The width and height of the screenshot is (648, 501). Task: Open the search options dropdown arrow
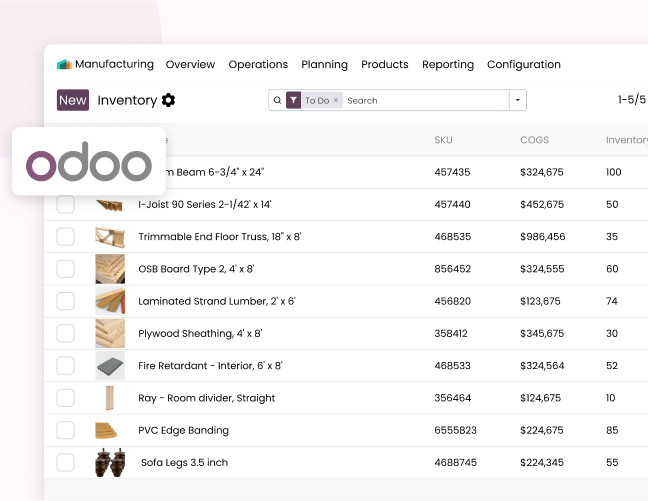pos(517,100)
